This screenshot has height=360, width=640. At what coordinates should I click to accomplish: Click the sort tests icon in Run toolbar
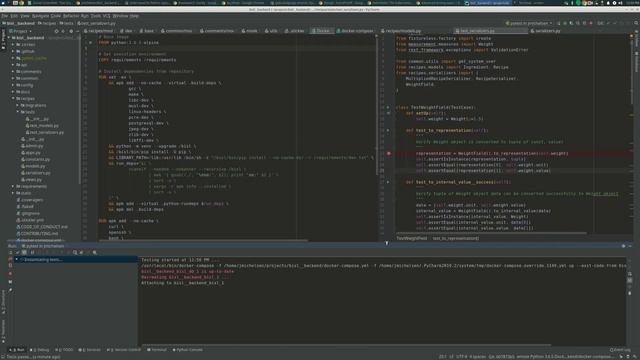click(x=33, y=252)
